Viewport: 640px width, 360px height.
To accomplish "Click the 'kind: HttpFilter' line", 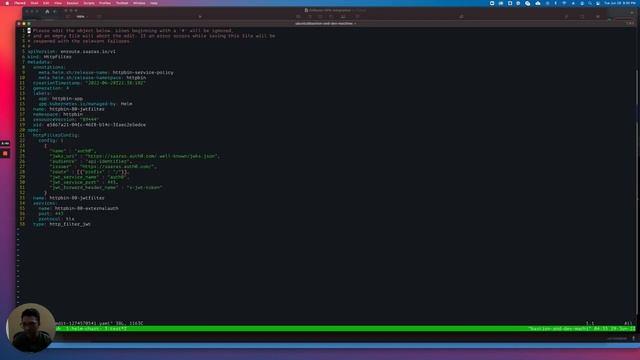I will pos(50,57).
